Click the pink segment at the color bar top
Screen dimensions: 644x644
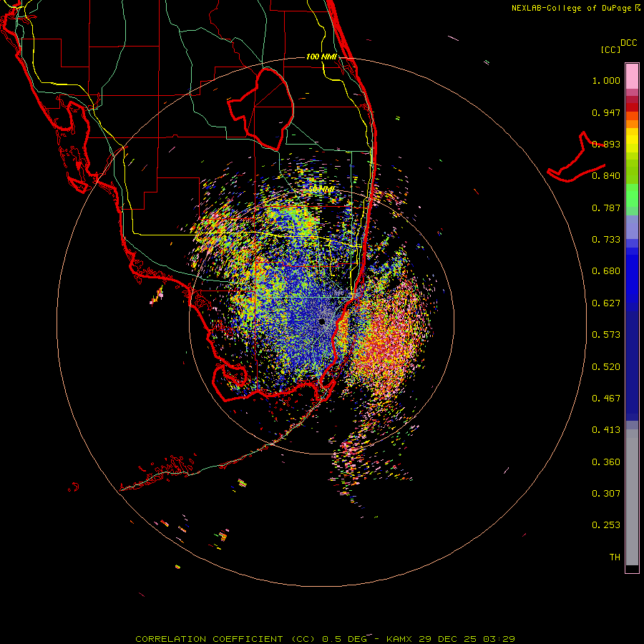point(632,76)
